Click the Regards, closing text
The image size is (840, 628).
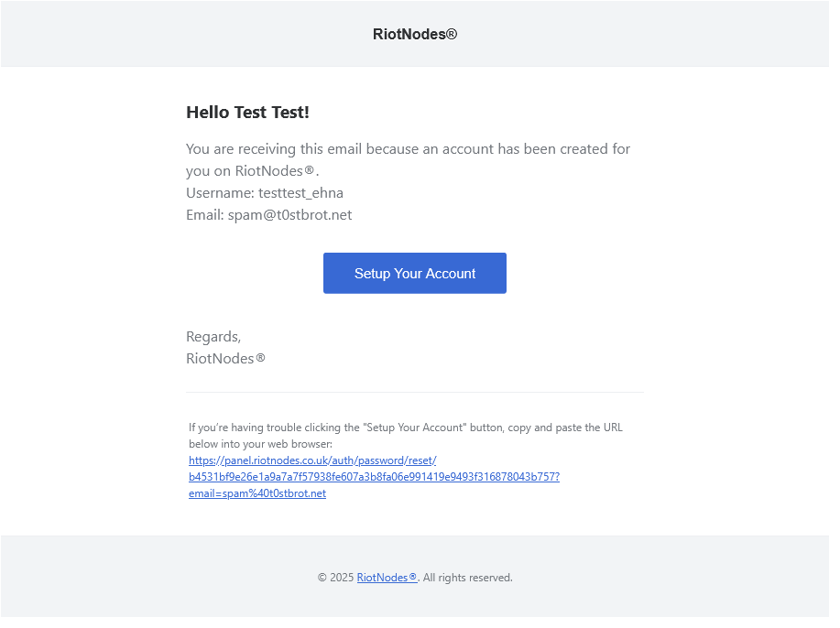(x=213, y=337)
